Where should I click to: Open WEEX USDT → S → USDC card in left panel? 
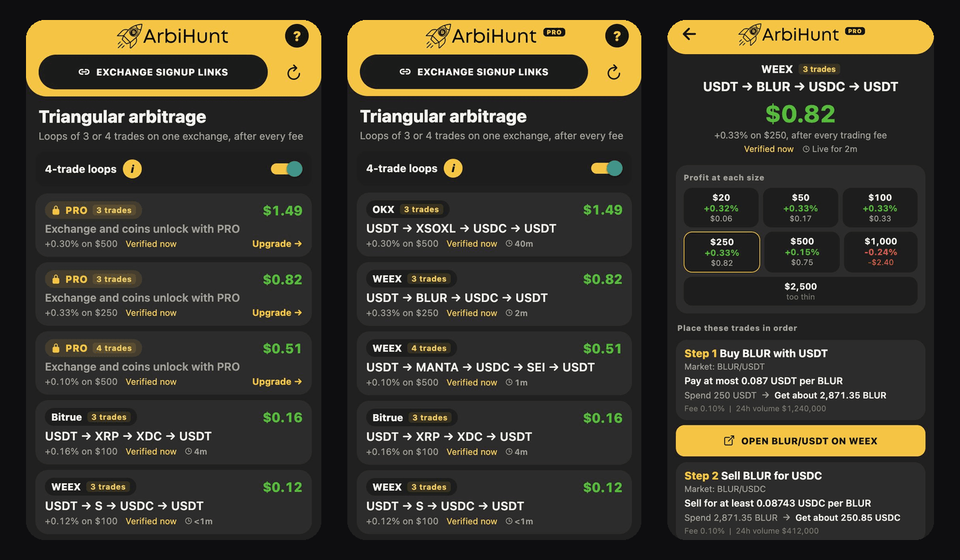[173, 502]
